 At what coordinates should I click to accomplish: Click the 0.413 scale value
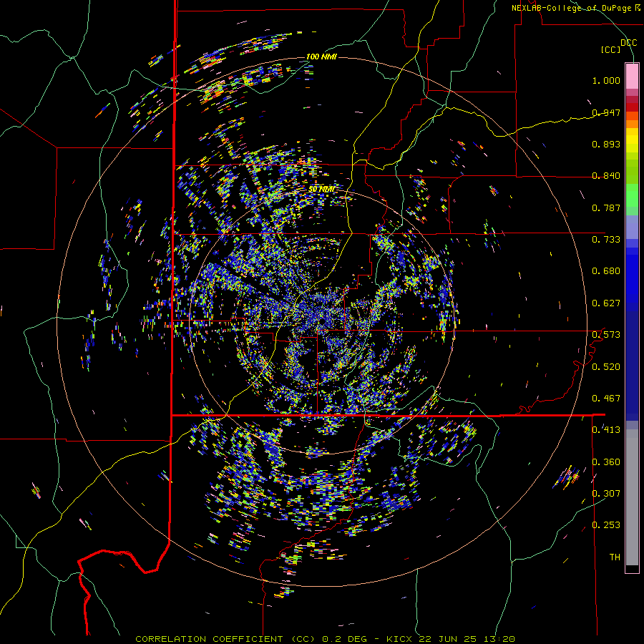[606, 430]
